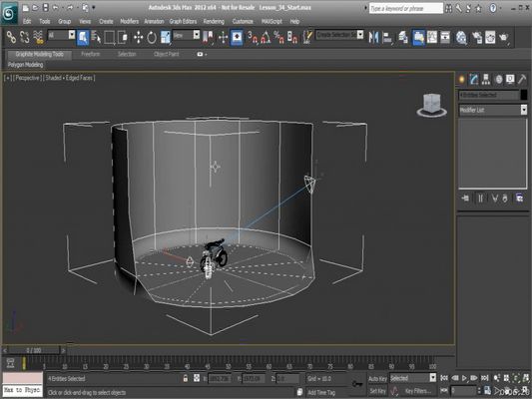Toggle the 3D Snaps button

tap(253, 37)
